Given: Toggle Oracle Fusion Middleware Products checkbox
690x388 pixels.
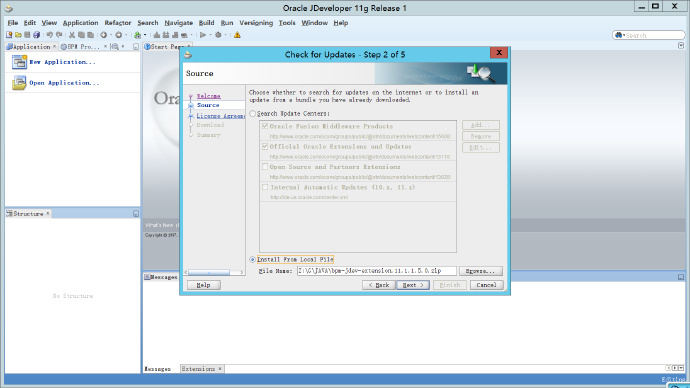Looking at the screenshot, I should click(265, 126).
